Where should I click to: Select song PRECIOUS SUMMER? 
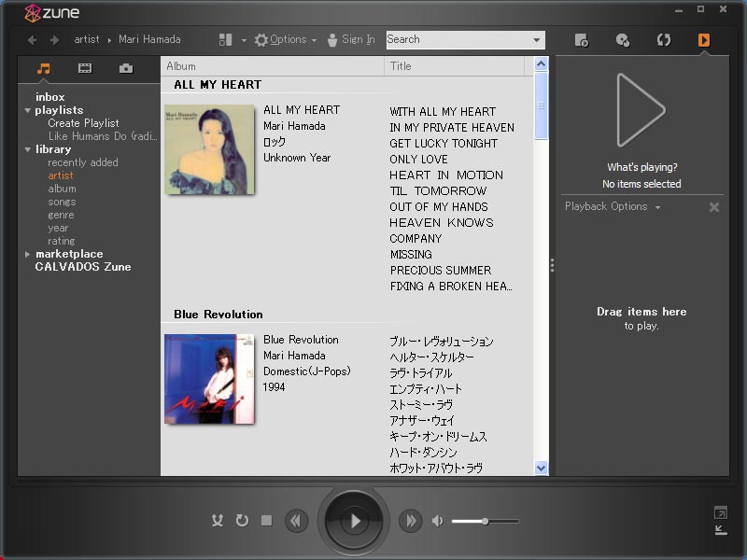pyautogui.click(x=441, y=271)
